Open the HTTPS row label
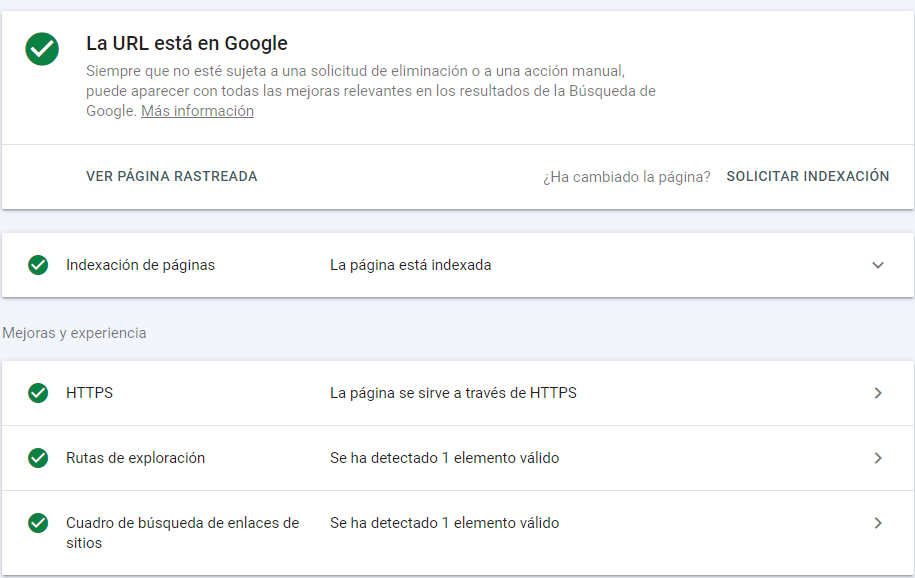915x578 pixels. (x=89, y=393)
